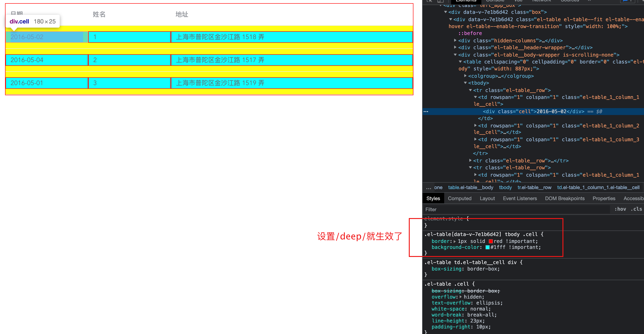Select table.el-table__body in the breadcrumb
The image size is (644, 334).
pos(471,187)
